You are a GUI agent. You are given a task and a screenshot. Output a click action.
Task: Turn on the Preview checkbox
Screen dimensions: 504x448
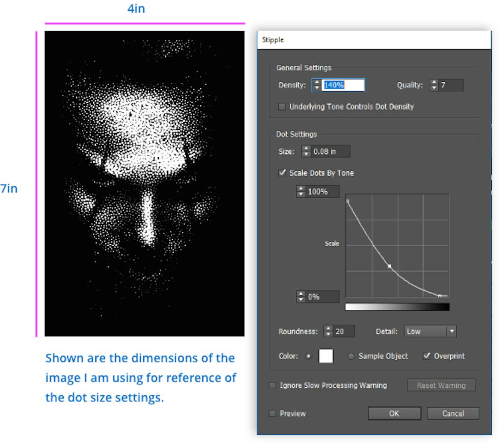272,414
